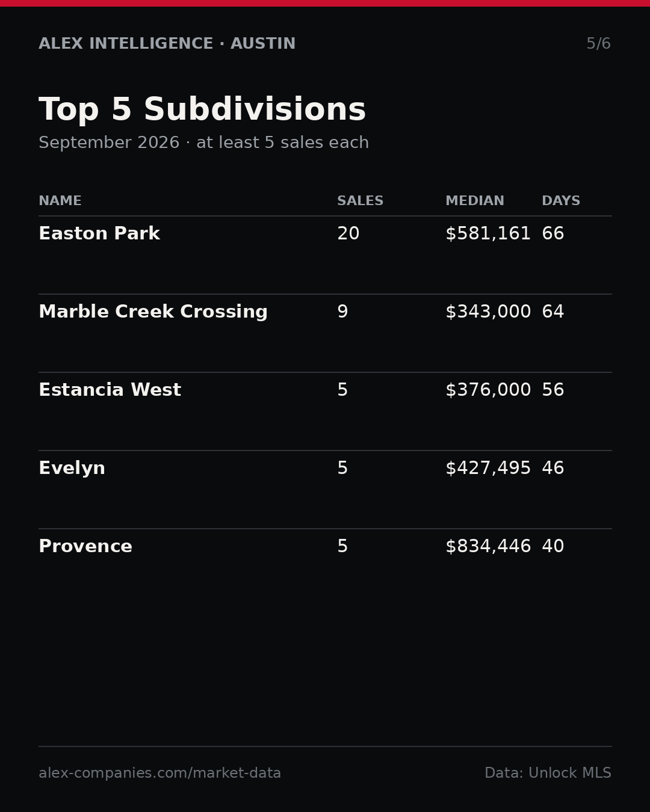Click the SALES column header

360,201
